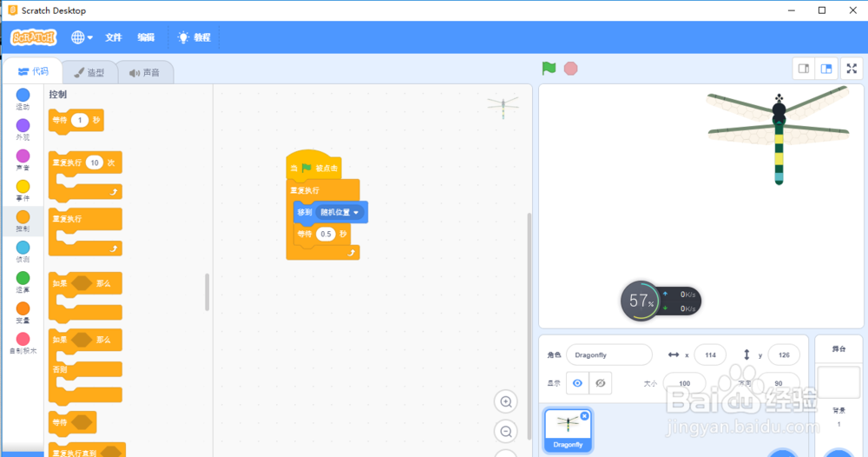This screenshot has height=457, width=868.
Task: Switch to the 造型 costumes tab
Action: (89, 73)
